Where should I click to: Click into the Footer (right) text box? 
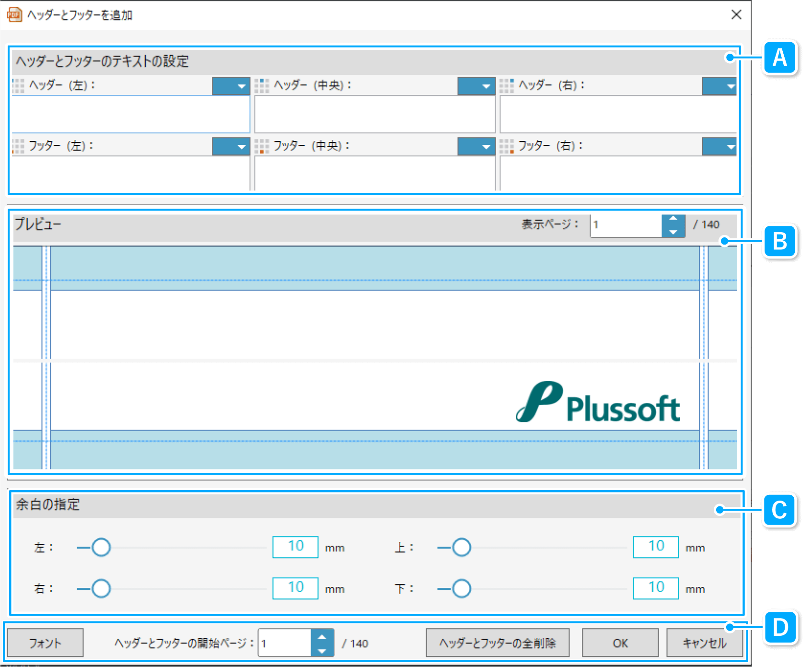tap(618, 173)
